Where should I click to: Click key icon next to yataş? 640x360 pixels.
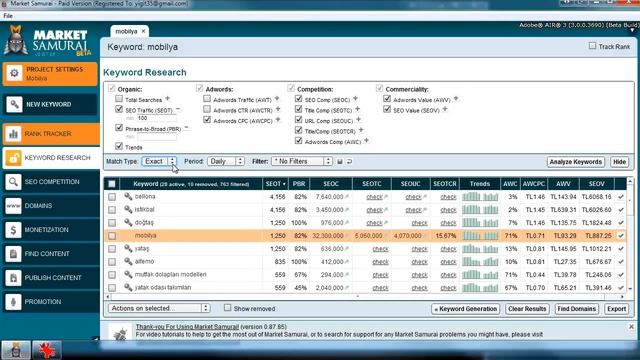click(x=128, y=249)
